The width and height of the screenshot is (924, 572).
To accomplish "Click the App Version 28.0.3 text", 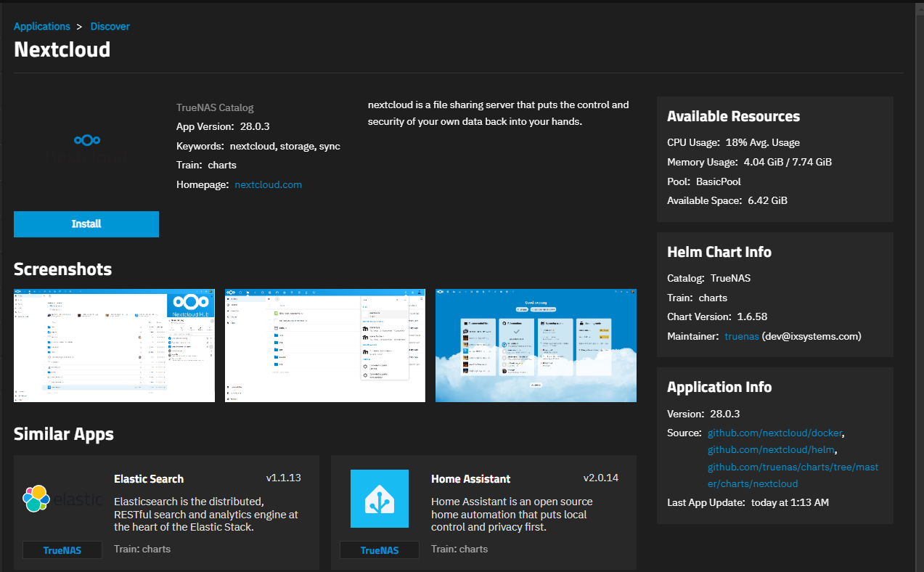I will pos(223,126).
